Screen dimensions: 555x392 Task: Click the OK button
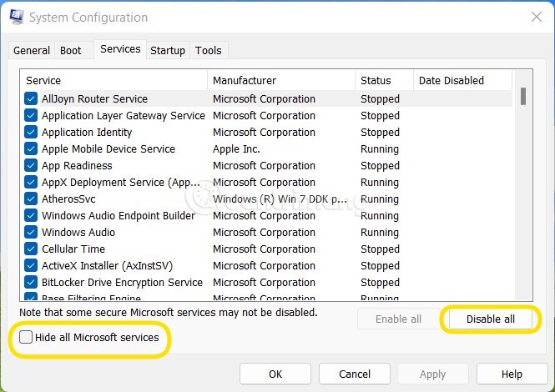click(x=275, y=374)
